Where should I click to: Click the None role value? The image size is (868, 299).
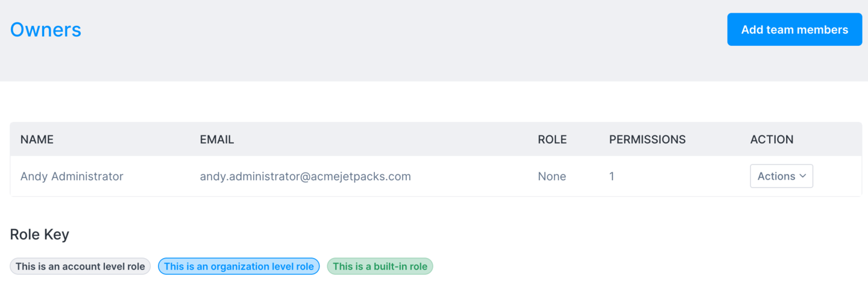[x=552, y=176]
